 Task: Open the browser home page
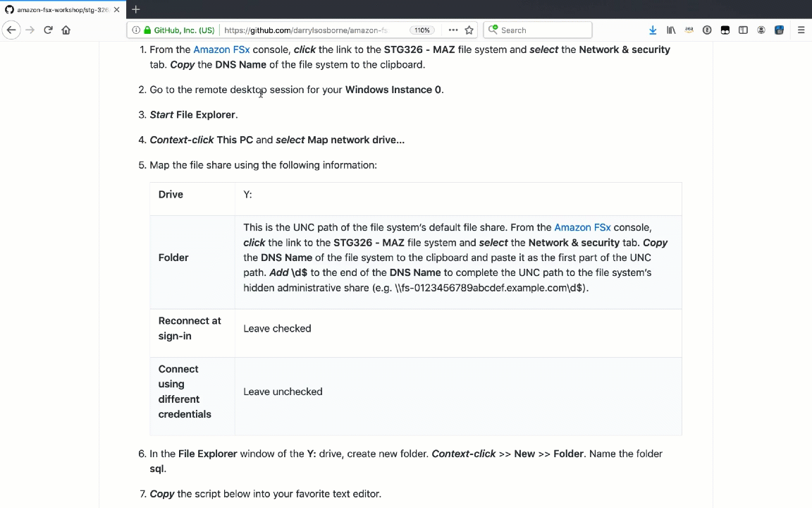(x=66, y=30)
